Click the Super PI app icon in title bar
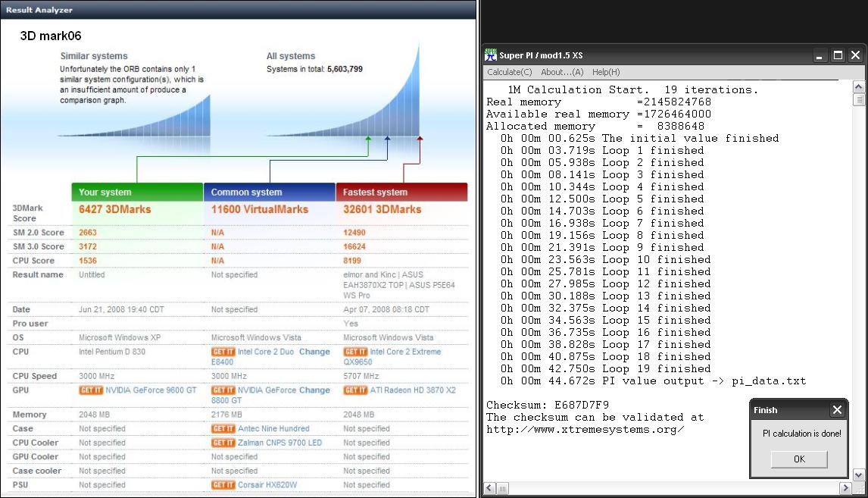The height and width of the screenshot is (498, 868). pyautogui.click(x=491, y=55)
